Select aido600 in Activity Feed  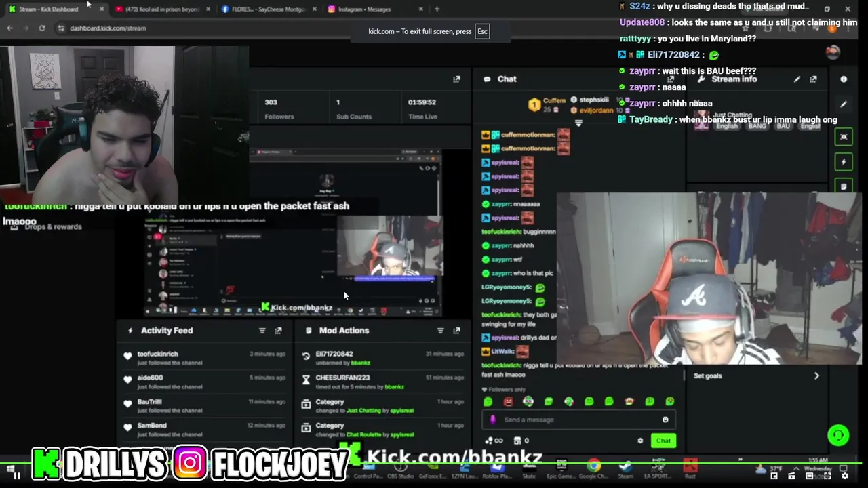click(151, 378)
